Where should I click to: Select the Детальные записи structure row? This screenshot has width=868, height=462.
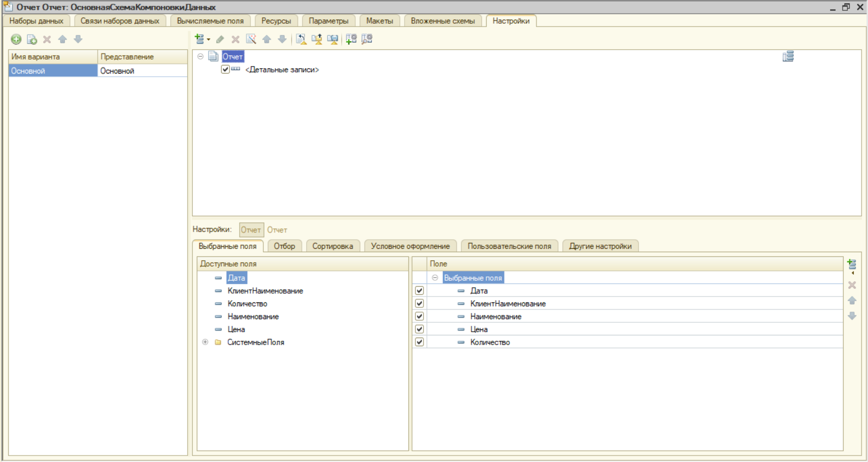pos(282,69)
